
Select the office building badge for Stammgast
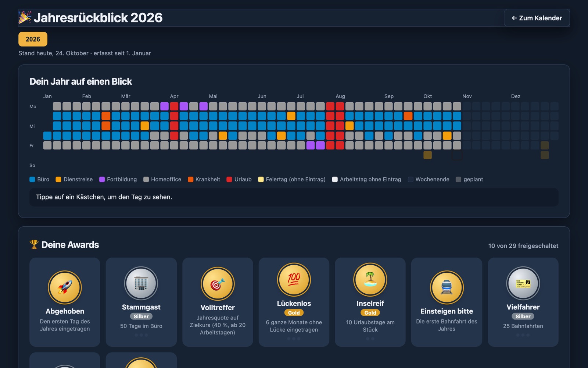tap(141, 283)
